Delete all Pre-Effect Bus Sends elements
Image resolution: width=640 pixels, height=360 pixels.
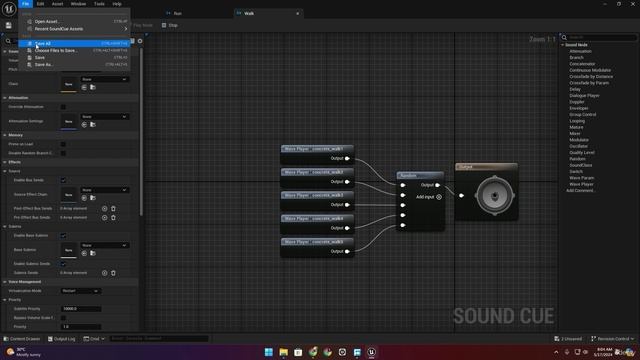point(113,218)
